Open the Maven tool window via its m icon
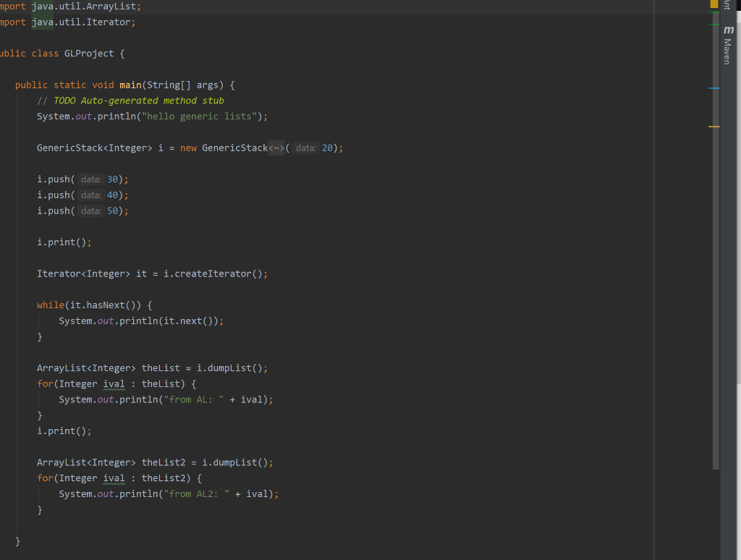 point(727,31)
